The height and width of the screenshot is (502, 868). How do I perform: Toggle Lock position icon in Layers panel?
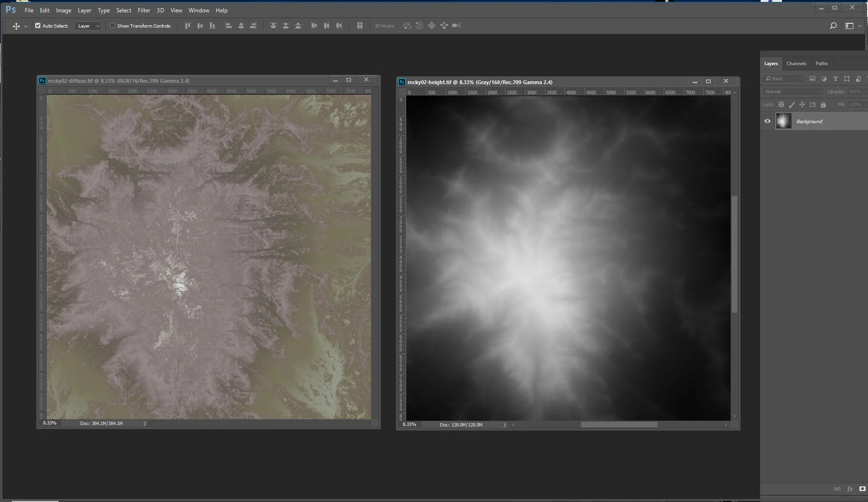802,104
